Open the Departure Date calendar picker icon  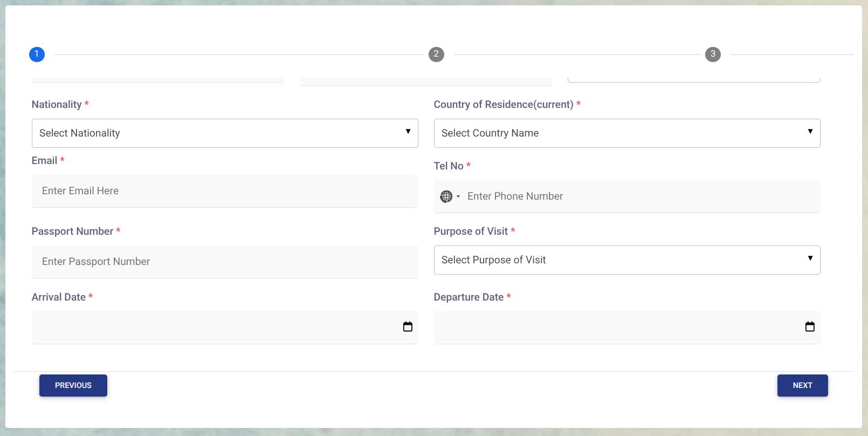tap(810, 326)
